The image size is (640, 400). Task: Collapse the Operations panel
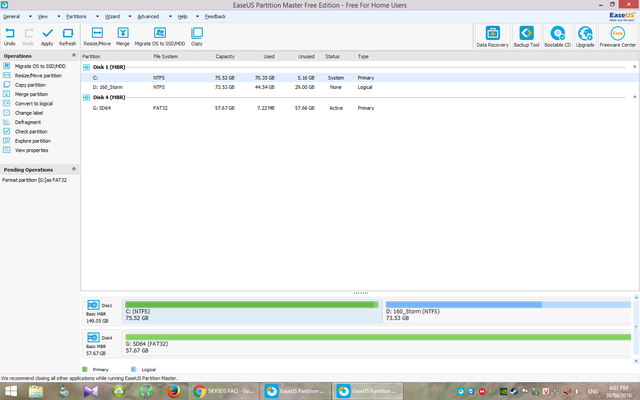[x=74, y=56]
